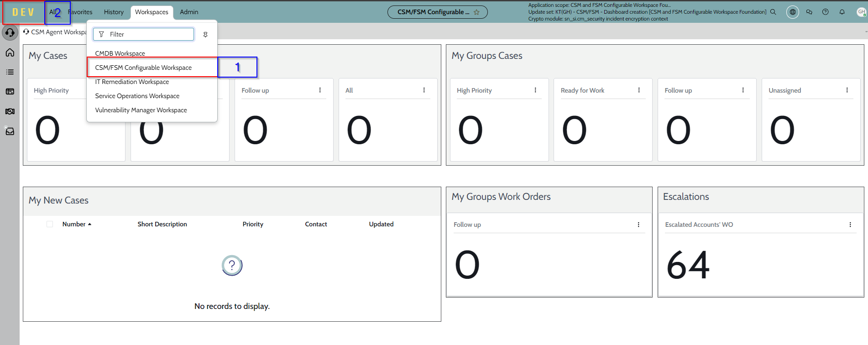This screenshot has height=345, width=868.
Task: Switch to the History menu tab
Action: click(x=114, y=12)
